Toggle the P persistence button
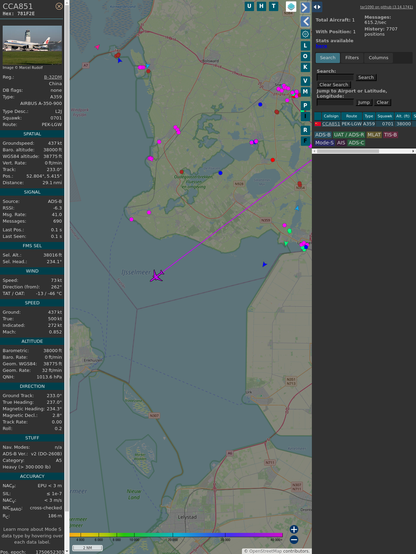Viewport: 416px width, 554px height. [305, 105]
